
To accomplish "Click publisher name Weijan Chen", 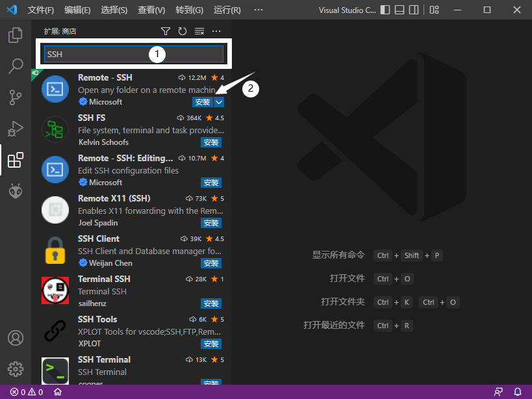I will pos(110,263).
